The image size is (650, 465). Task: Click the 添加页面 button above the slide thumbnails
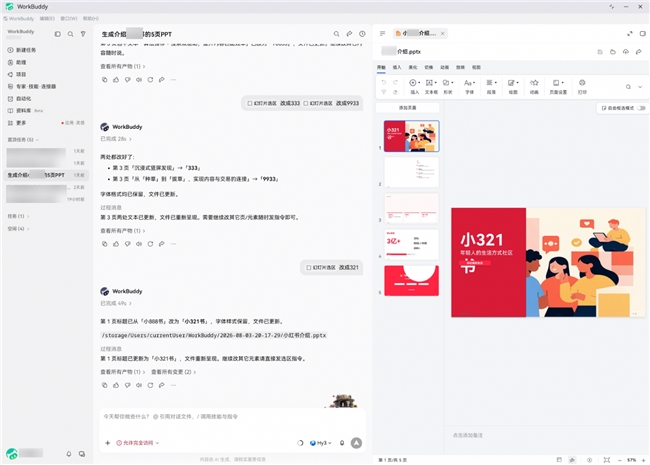click(407, 108)
